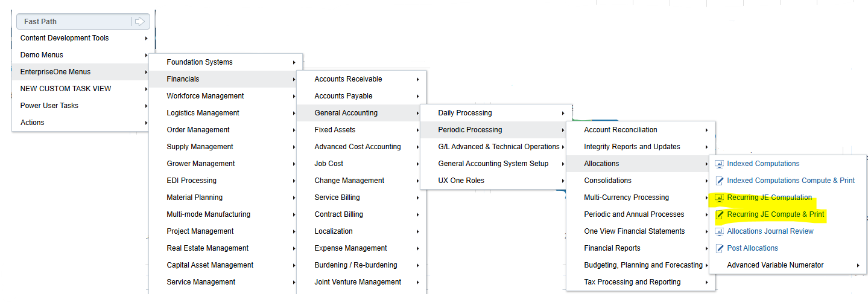Click the Allocations Journal Review chart icon

tap(719, 231)
